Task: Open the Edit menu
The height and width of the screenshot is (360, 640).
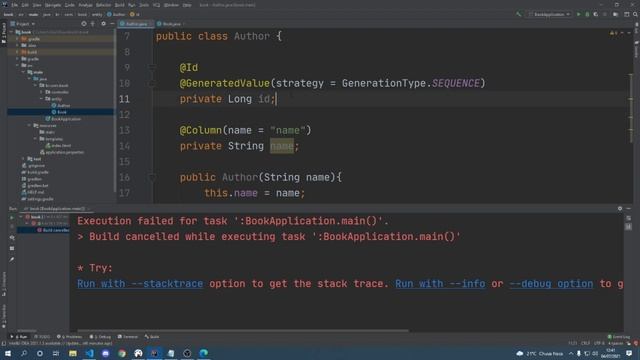Action: pos(25,5)
